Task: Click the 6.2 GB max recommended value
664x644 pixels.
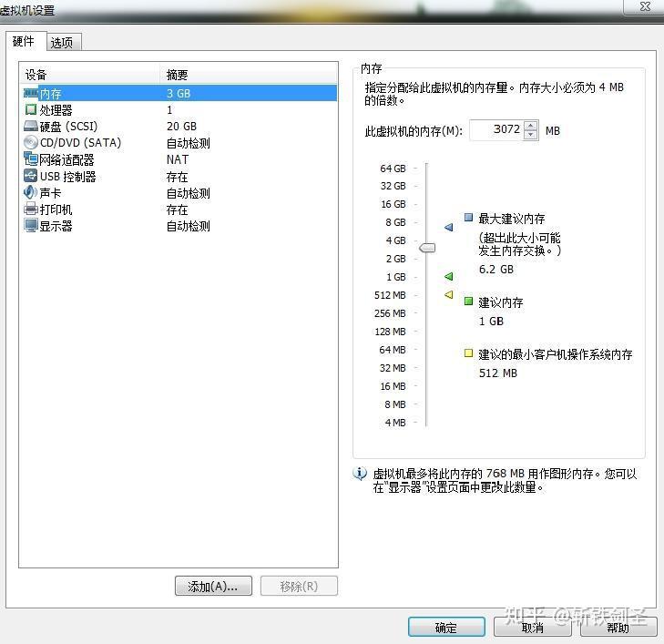Action: tap(495, 270)
